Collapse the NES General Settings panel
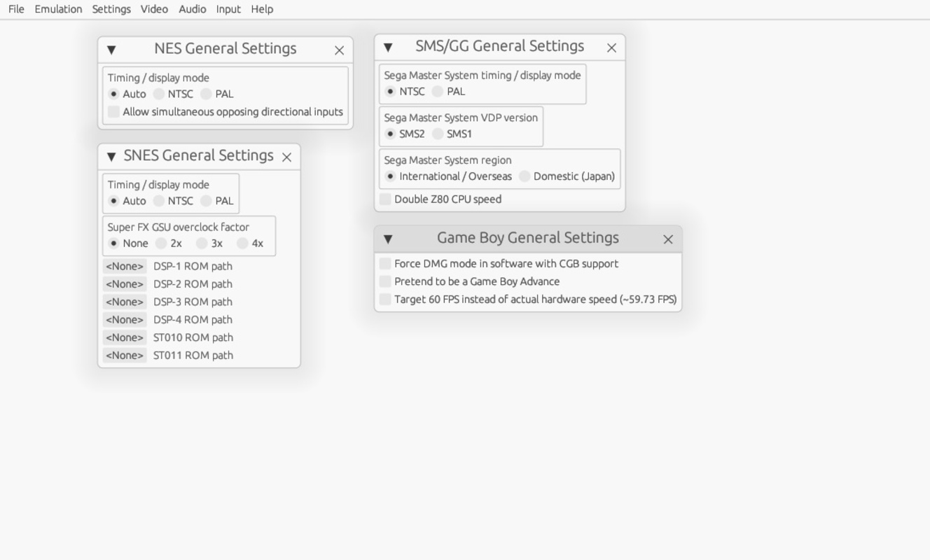Screen dimensions: 930x560 111,50
